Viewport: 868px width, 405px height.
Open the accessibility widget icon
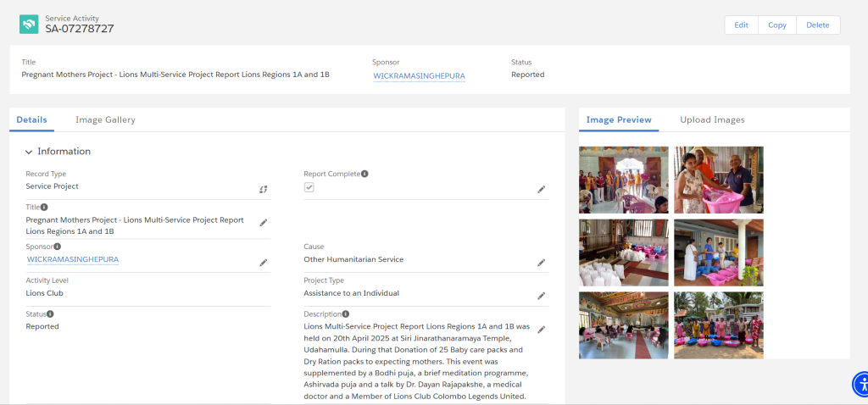pos(861,384)
